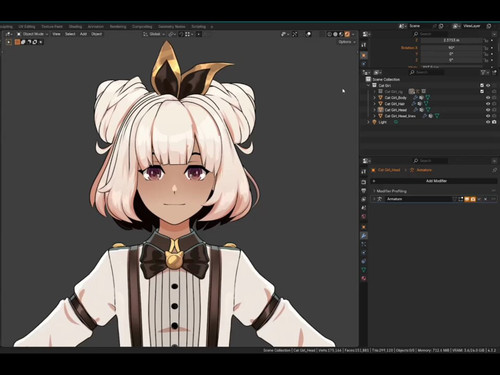Expand Cat Girl_Body in outliner
The image size is (500, 375).
pos(375,98)
